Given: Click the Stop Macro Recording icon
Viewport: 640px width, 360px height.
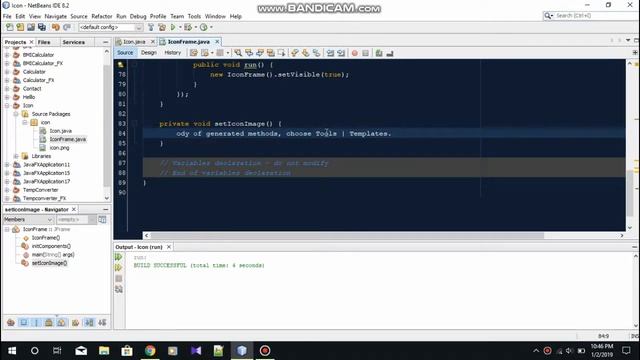Looking at the screenshot, I should click(x=365, y=53).
